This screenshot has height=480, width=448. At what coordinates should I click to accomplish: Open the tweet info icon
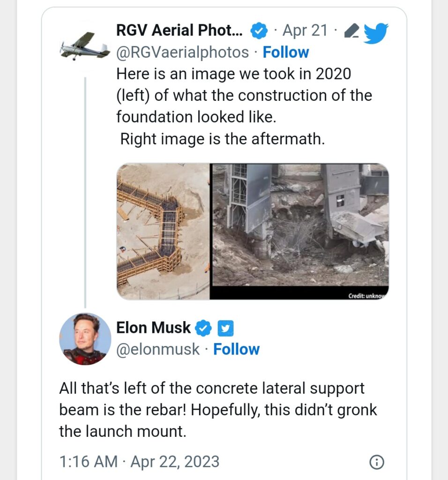tap(377, 462)
